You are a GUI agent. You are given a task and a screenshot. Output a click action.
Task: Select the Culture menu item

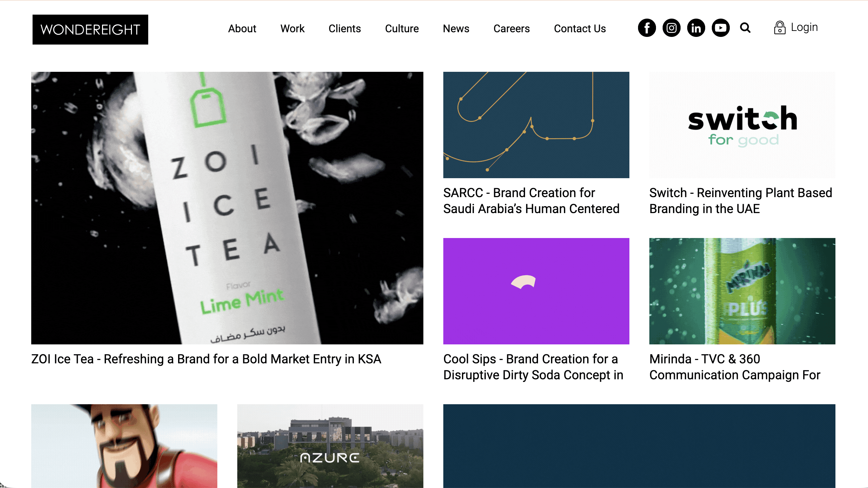pyautogui.click(x=402, y=29)
